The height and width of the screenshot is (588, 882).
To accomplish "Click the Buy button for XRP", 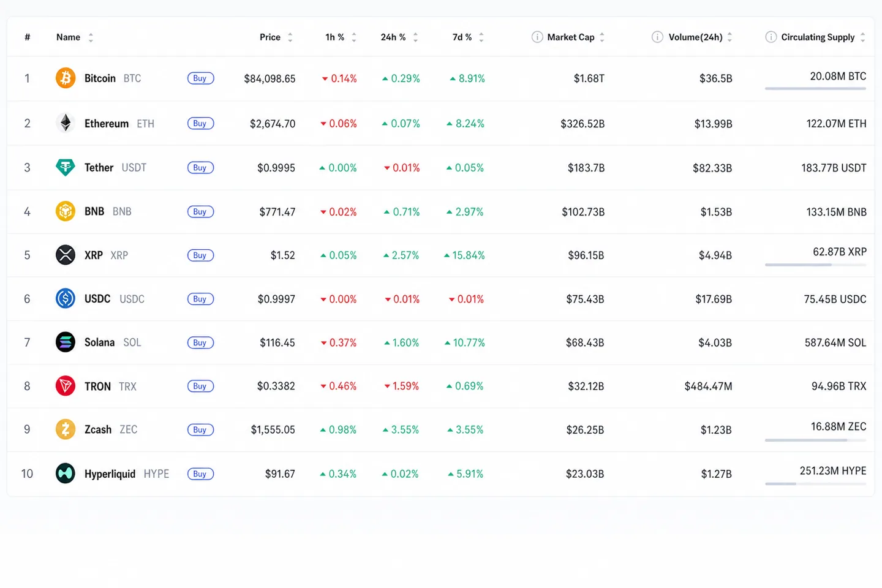I will click(x=200, y=255).
